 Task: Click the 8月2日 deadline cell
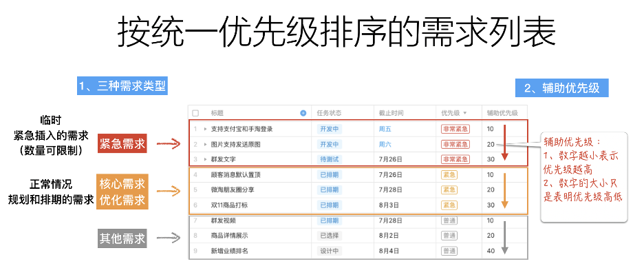(389, 236)
